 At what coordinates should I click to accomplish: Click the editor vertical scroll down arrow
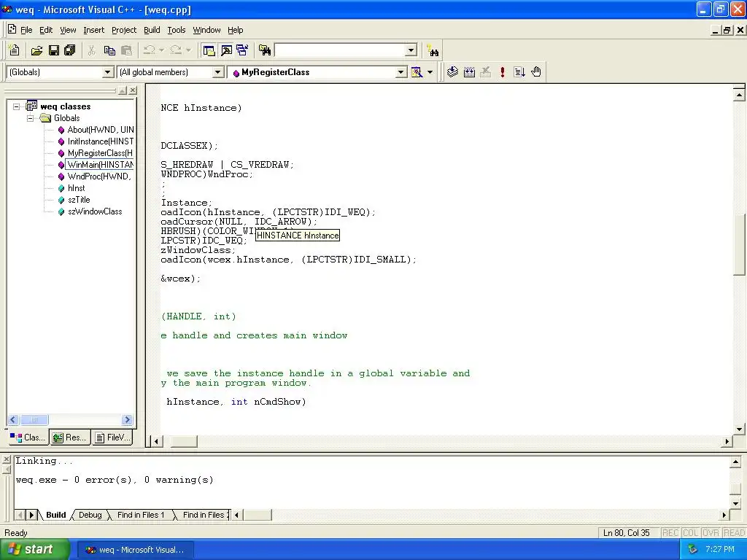(739, 429)
